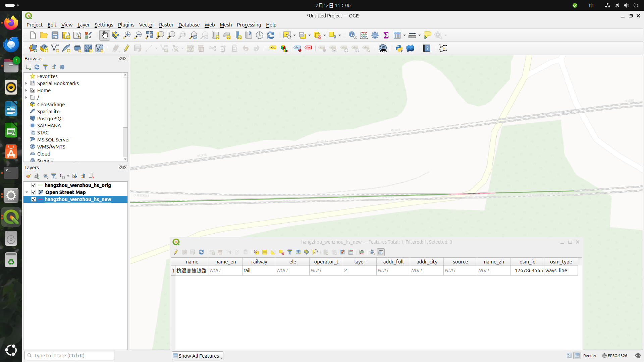Click the Refresh map canvas icon

(x=271, y=35)
